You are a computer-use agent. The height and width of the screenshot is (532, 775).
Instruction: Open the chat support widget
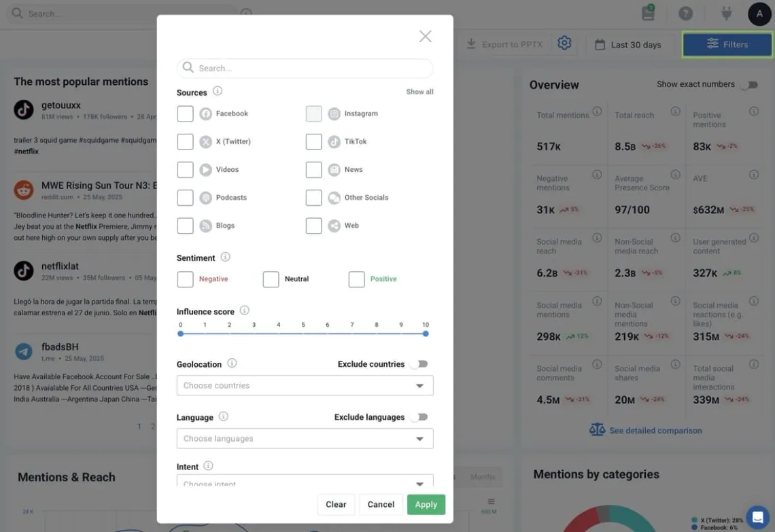tap(758, 517)
